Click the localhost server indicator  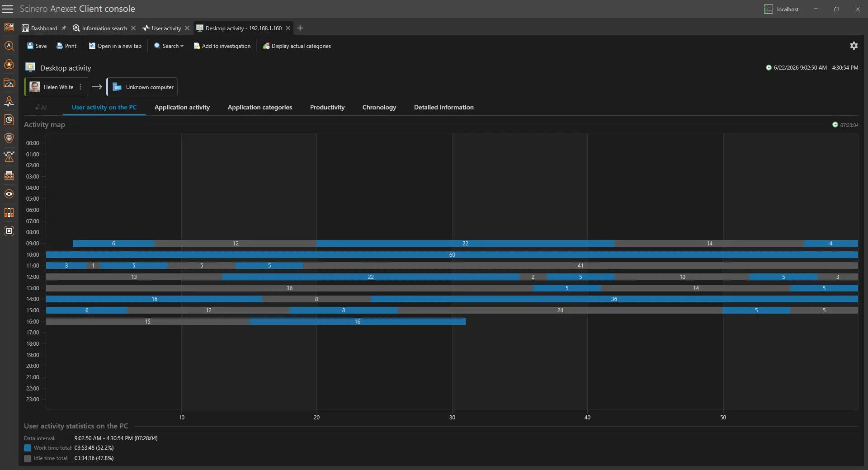781,9
